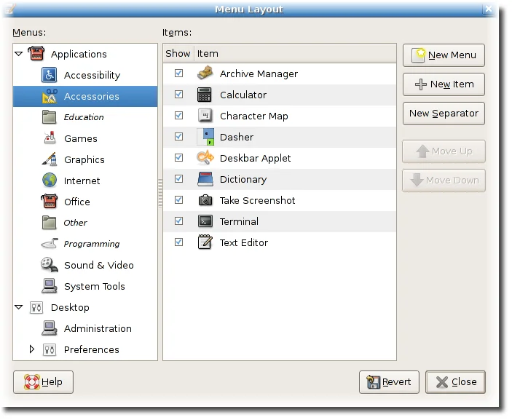Viewport: 512px width, 420px height.
Task: Click the New Item button
Action: [x=444, y=84]
